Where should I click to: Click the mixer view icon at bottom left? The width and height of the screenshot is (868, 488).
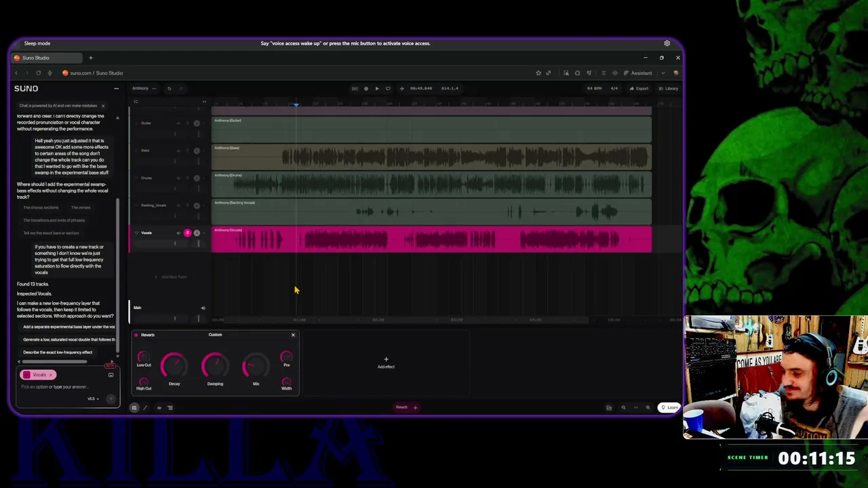[x=134, y=408]
